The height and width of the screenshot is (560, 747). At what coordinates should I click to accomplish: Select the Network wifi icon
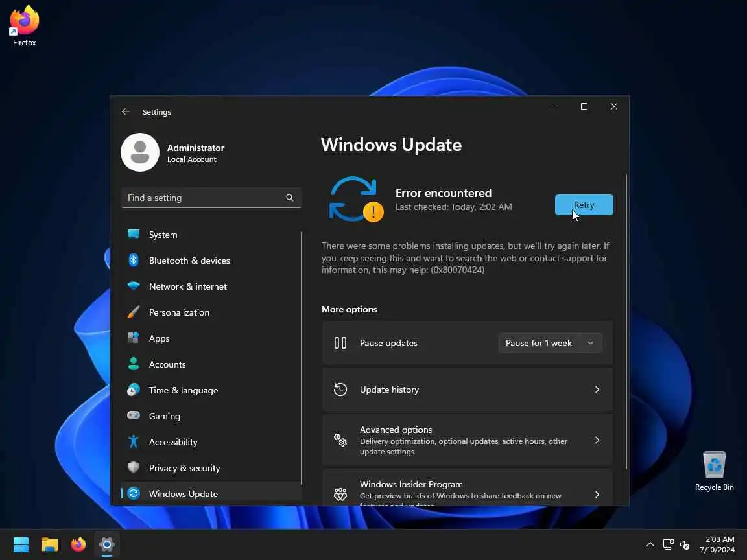pyautogui.click(x=134, y=286)
